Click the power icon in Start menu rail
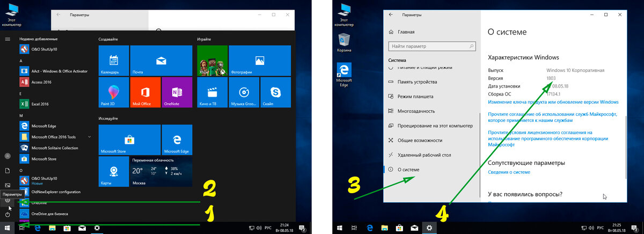Viewport: 644px width, 234px height. tap(8, 215)
